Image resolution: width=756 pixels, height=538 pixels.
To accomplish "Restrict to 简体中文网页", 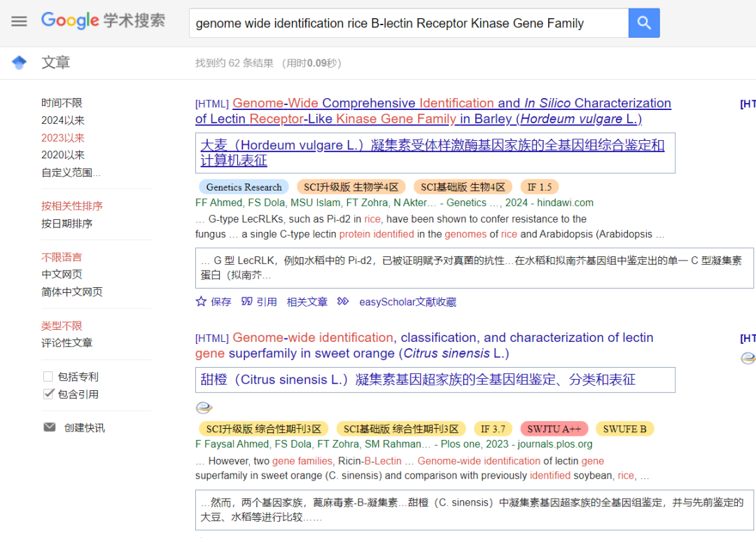I will point(72,291).
